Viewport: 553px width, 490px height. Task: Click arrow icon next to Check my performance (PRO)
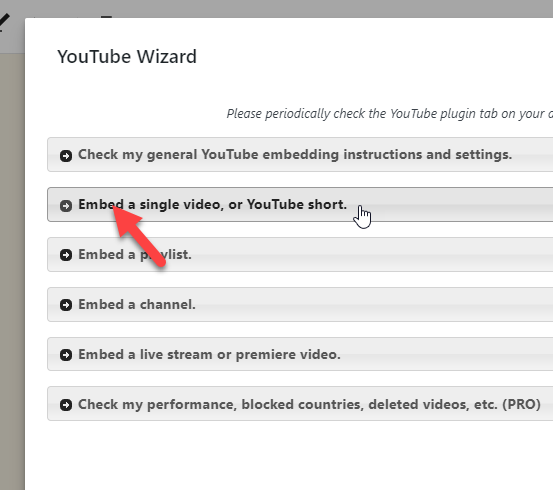pyautogui.click(x=66, y=405)
